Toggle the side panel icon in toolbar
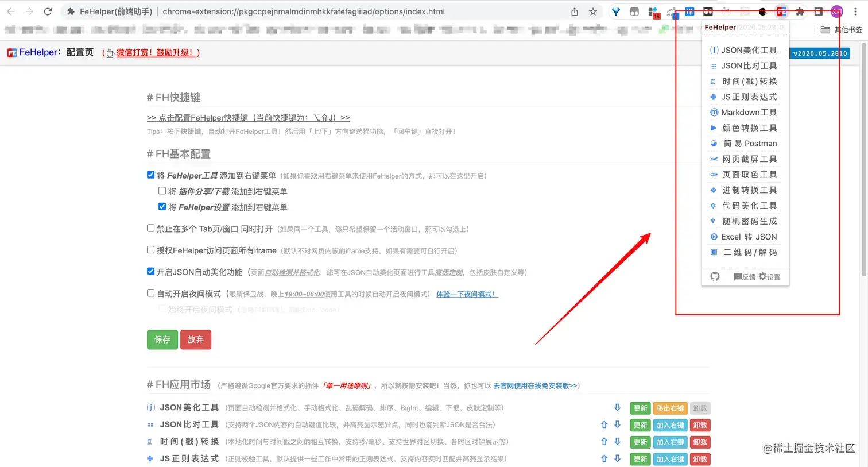This screenshot has width=868, height=467. [x=819, y=11]
